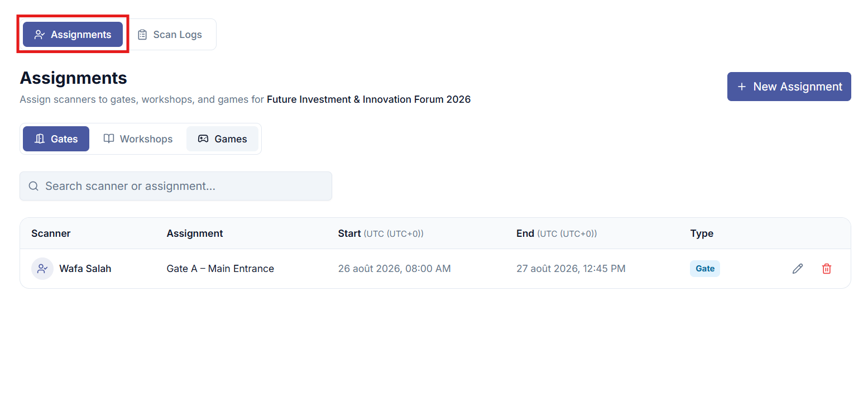Click Wafa Salah's scanner avatar icon

click(42, 269)
